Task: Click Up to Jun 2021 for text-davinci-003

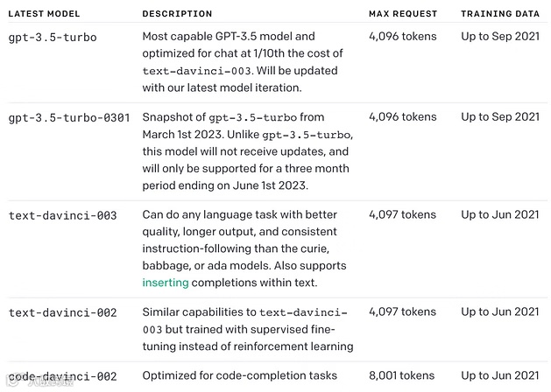Action: [x=500, y=215]
